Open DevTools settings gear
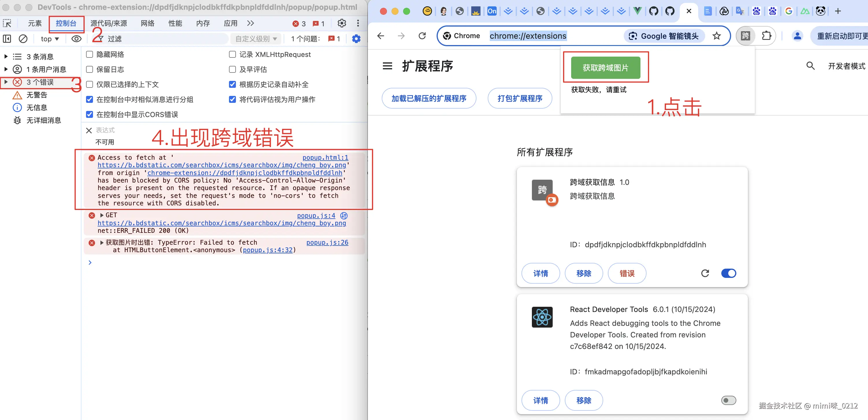Screen dimensions: 868x420 click(x=341, y=23)
